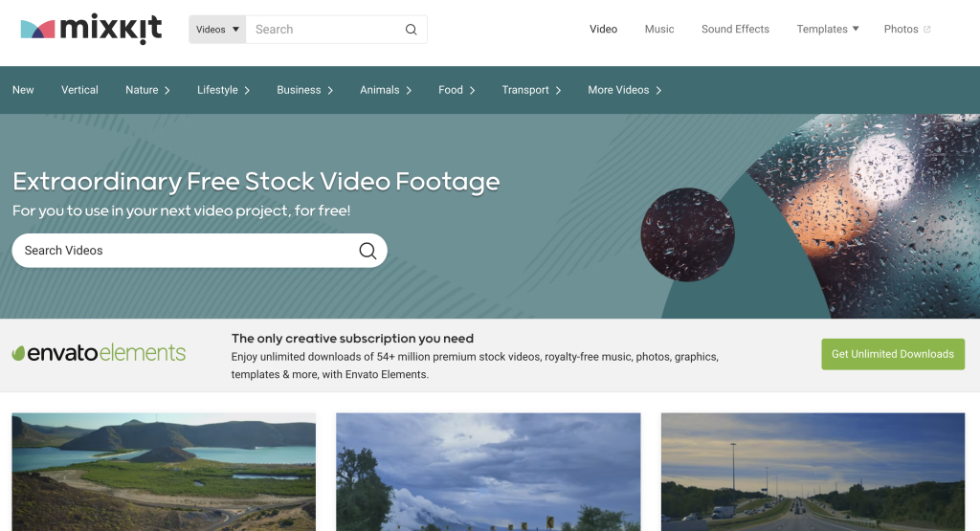The width and height of the screenshot is (980, 531).
Task: Open the coastal lagoon landscape video thumbnail
Action: click(x=164, y=471)
